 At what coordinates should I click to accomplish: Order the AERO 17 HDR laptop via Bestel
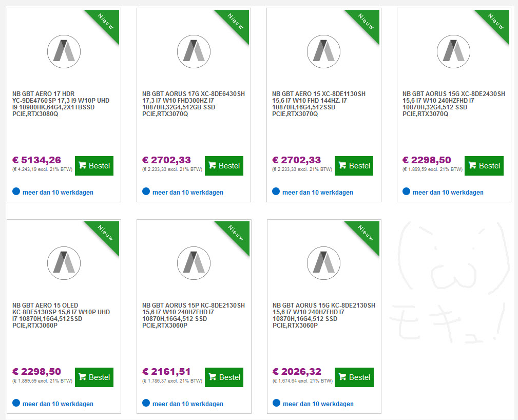coord(94,166)
